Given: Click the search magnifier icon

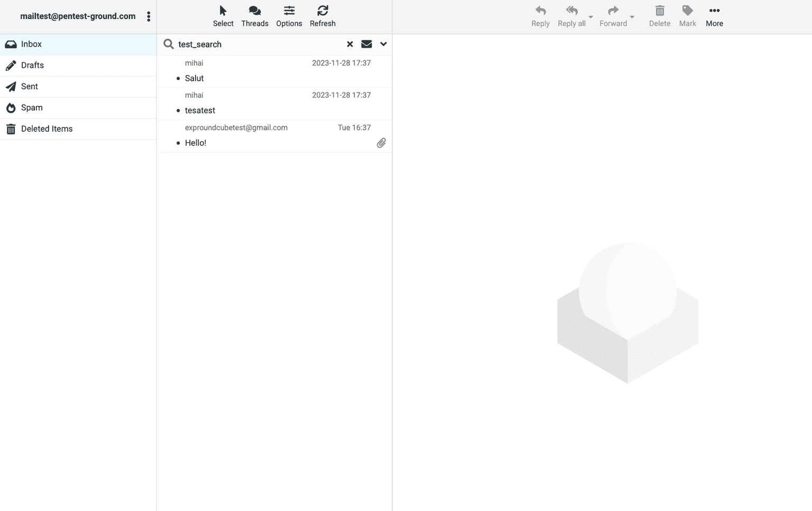Looking at the screenshot, I should click(x=168, y=44).
